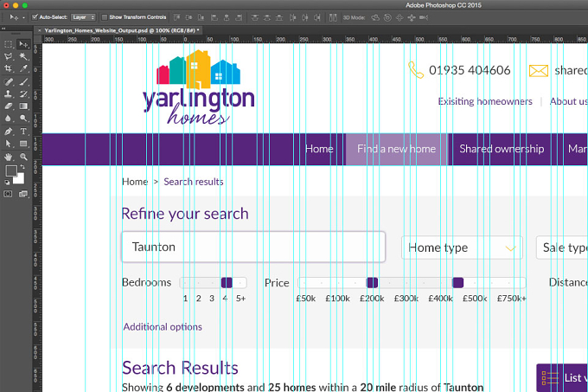Click the background color swatch

(x=20, y=180)
